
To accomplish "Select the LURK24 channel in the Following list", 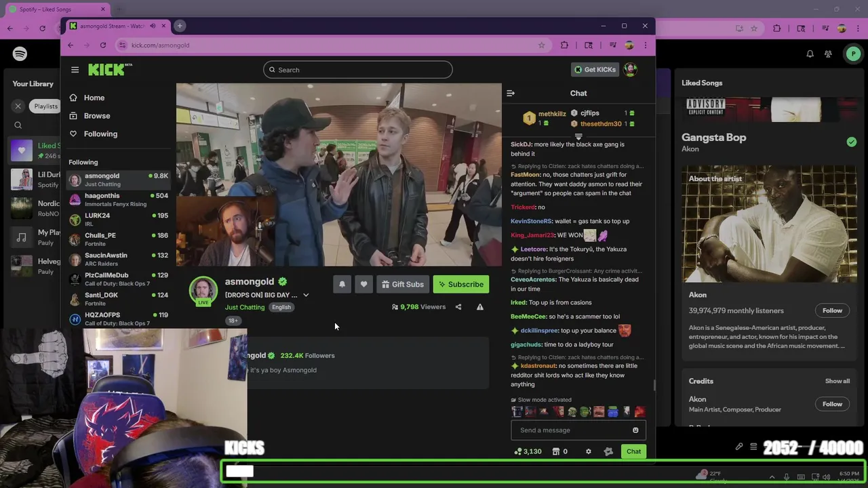I will [118, 219].
